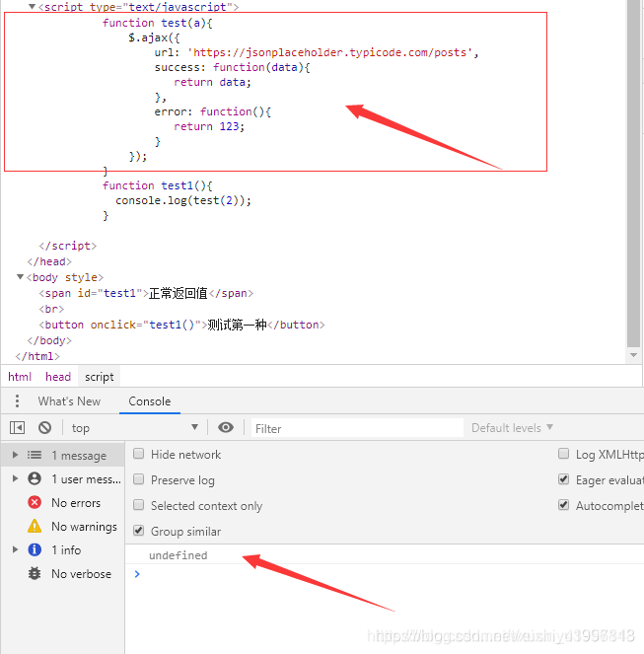Select the closing </head> tag row
This screenshot has width=644, height=654.
click(49, 261)
